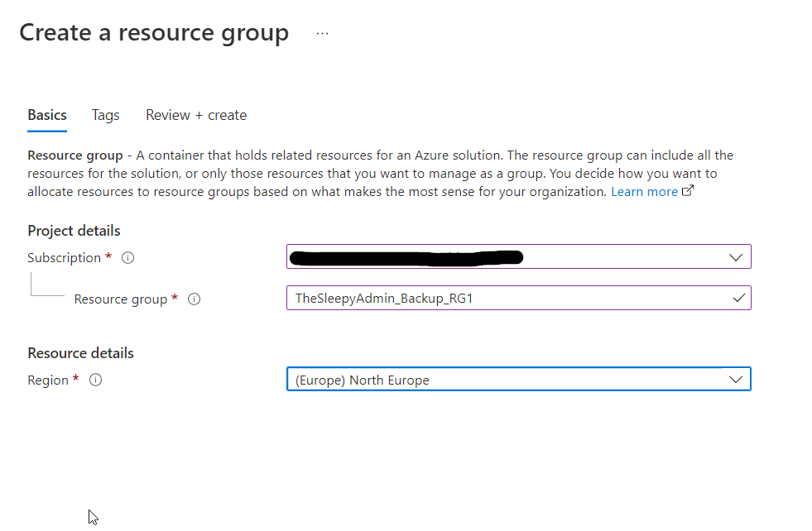Click validation checkmark in Resource group field
Image resolution: width=812 pixels, height=531 pixels.
pos(738,299)
